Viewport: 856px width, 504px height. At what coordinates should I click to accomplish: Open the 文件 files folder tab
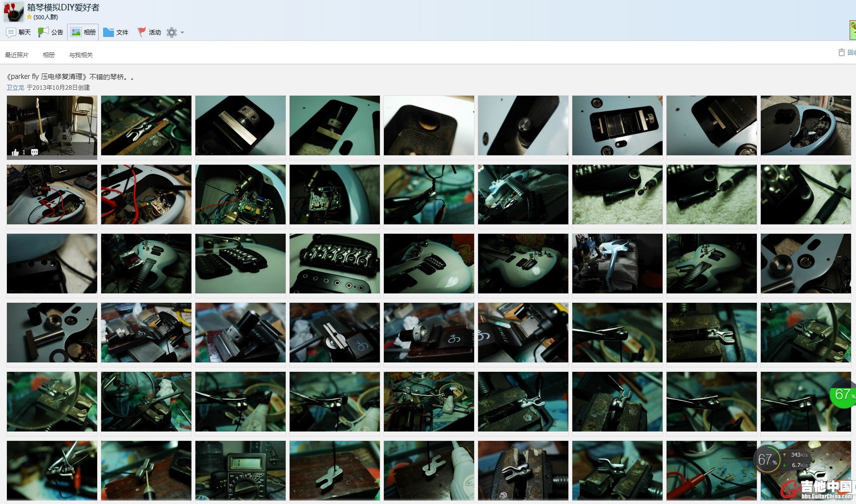click(x=116, y=33)
